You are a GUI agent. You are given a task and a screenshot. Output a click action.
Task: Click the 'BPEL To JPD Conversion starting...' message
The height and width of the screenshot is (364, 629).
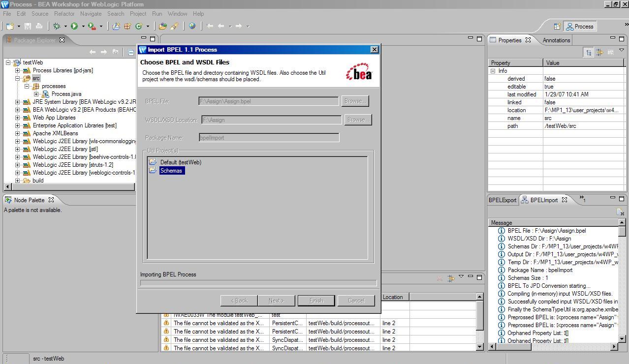549,286
